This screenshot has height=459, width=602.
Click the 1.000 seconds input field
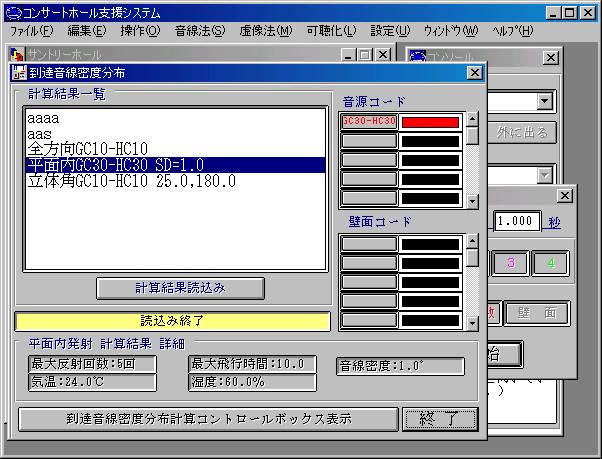point(517,221)
